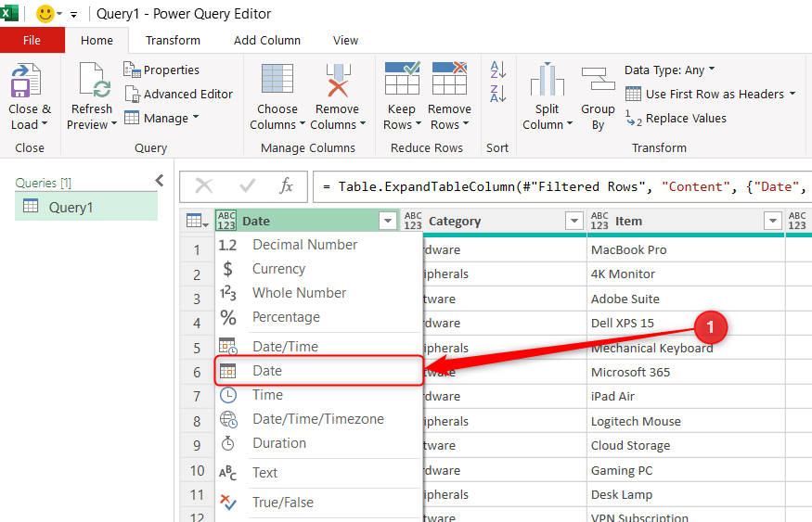
Task: Click inside the formula bar
Action: point(562,186)
